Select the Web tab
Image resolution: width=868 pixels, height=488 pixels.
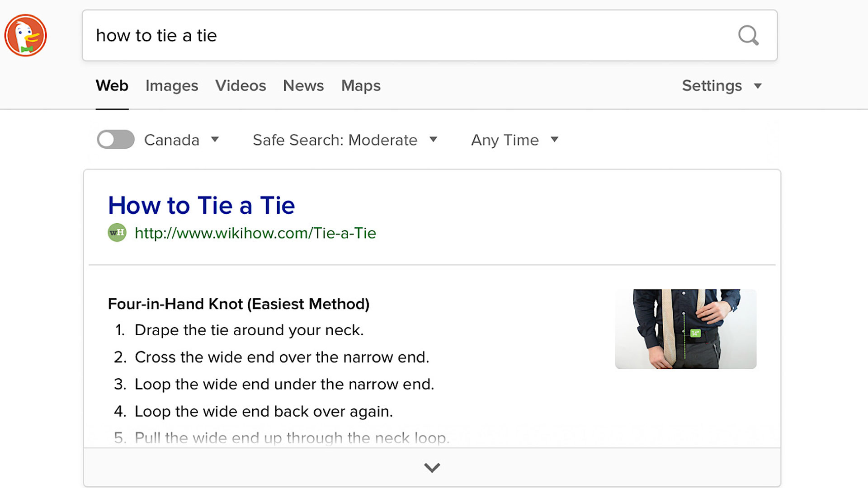point(112,86)
